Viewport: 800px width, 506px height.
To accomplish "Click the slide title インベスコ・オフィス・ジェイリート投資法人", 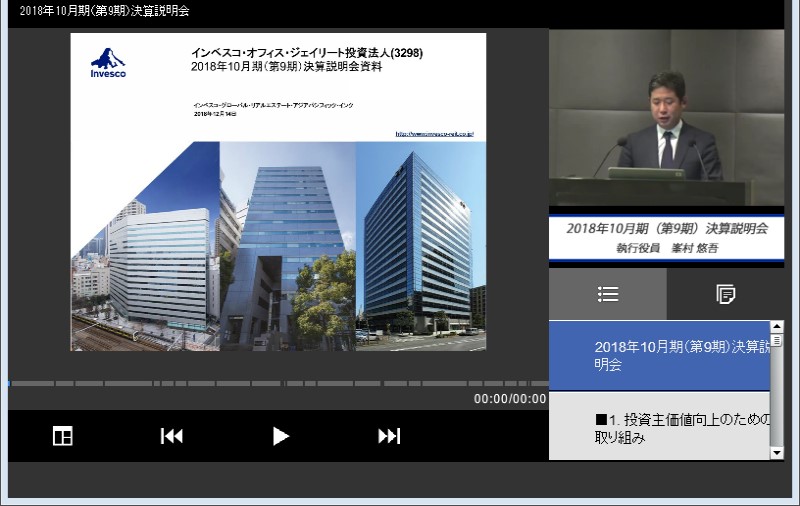I will [x=307, y=53].
